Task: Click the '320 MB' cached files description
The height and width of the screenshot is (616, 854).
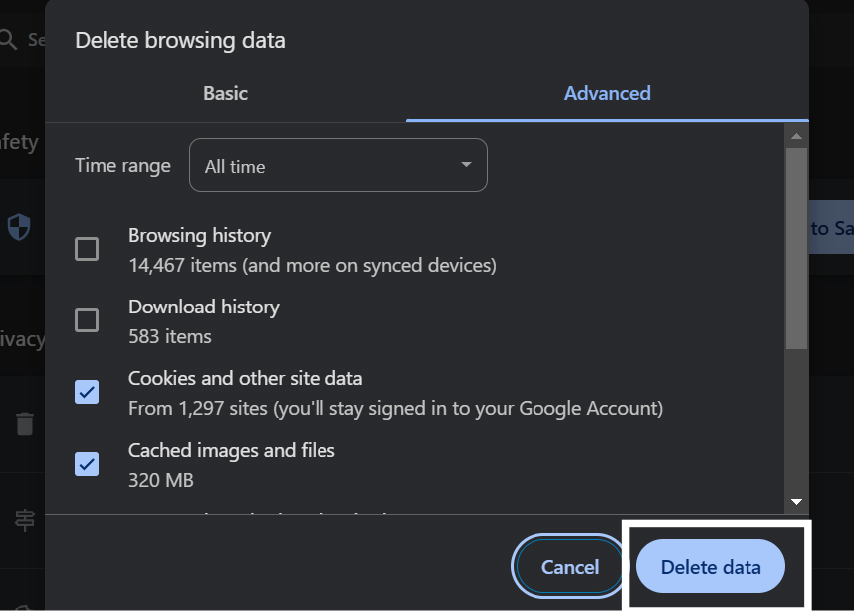Action: [161, 481]
